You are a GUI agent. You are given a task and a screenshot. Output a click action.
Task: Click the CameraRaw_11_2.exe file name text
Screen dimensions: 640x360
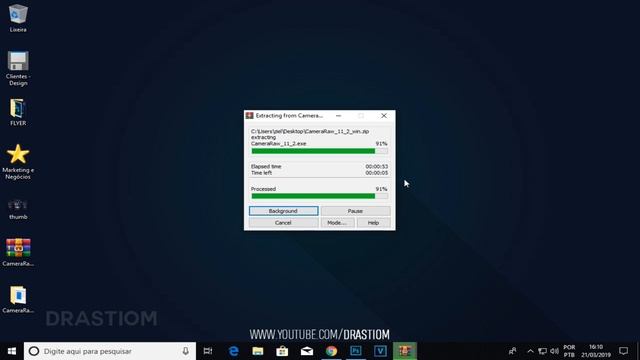[278, 144]
